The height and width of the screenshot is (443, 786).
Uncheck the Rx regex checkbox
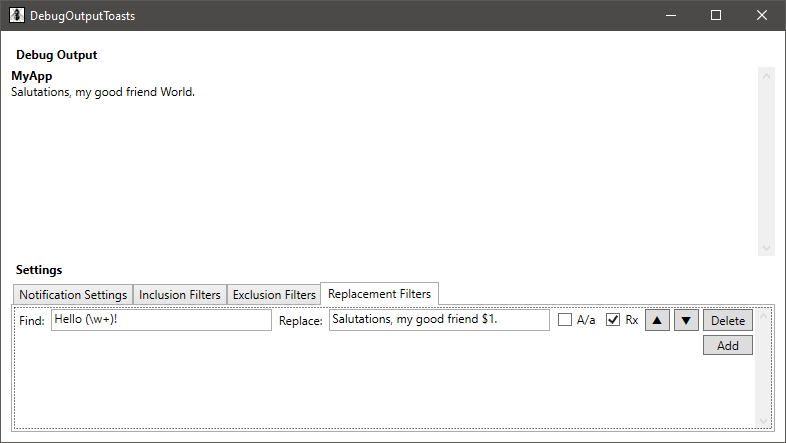pos(613,320)
